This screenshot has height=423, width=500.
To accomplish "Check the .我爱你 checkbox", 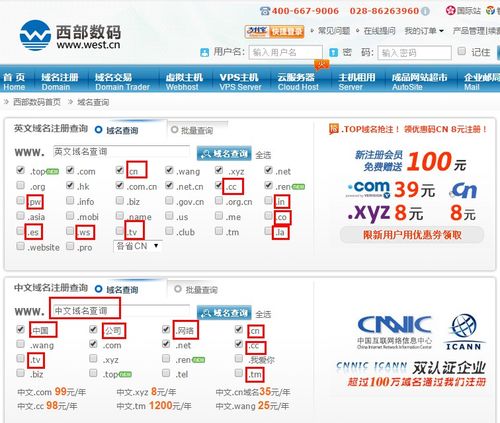I will point(239,358).
